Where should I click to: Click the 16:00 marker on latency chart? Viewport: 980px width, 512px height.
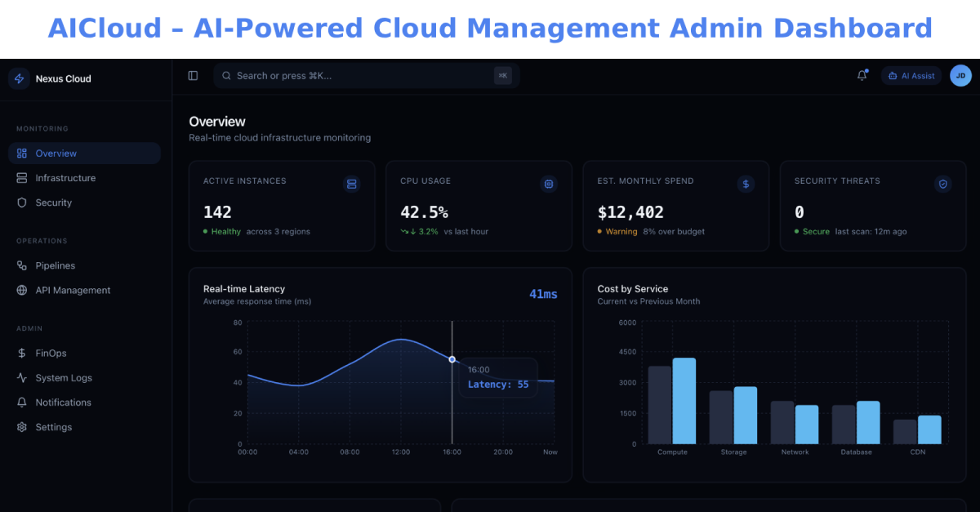tap(452, 359)
